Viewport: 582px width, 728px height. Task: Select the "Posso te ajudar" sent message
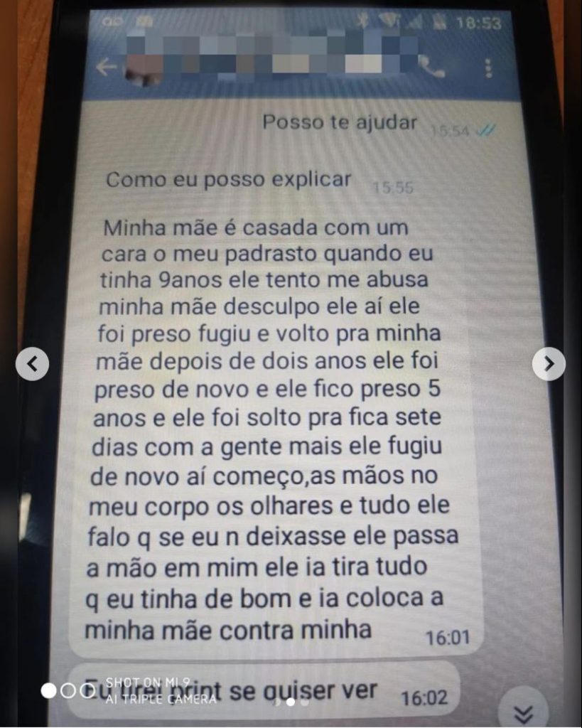[340, 123]
